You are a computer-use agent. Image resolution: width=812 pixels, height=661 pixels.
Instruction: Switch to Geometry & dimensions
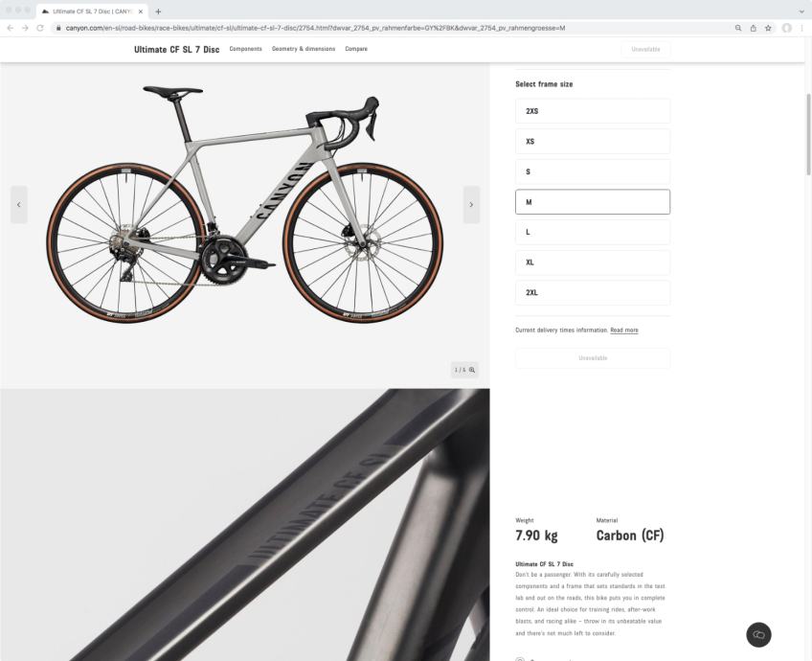pos(304,49)
